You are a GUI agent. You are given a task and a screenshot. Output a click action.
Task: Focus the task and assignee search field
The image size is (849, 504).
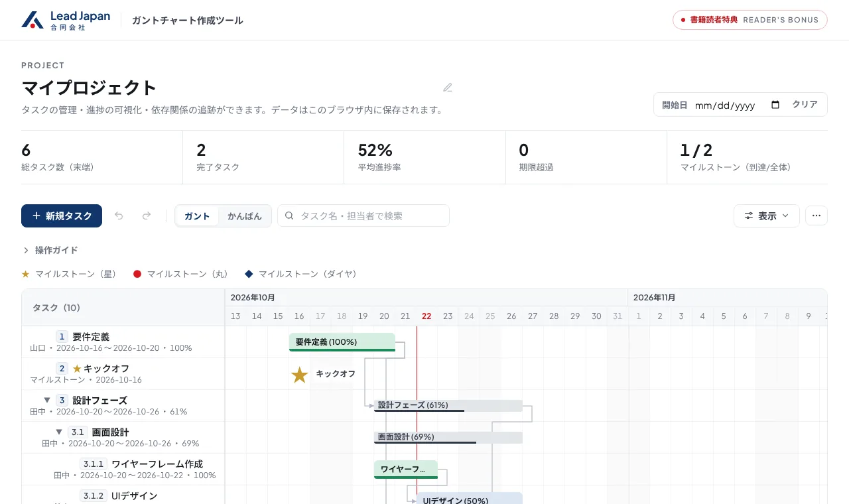(363, 216)
